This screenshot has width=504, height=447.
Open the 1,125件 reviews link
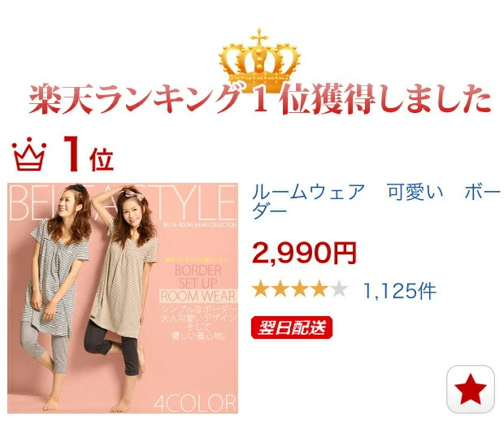399,291
